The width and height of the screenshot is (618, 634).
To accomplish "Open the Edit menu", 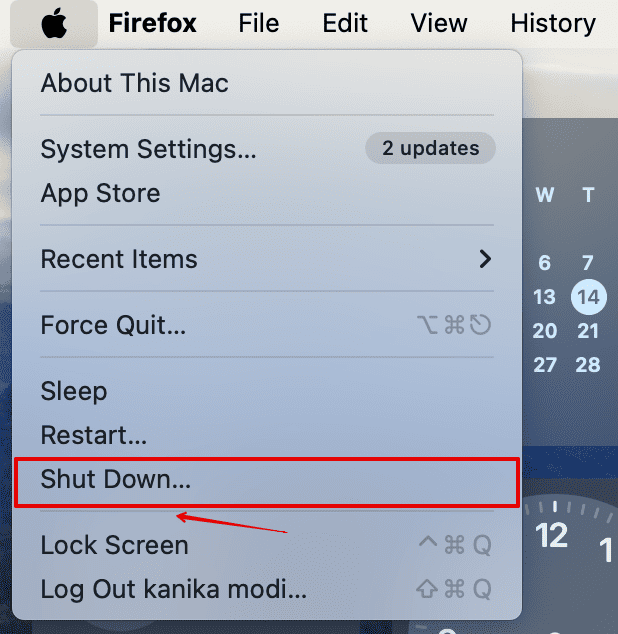I will [345, 23].
